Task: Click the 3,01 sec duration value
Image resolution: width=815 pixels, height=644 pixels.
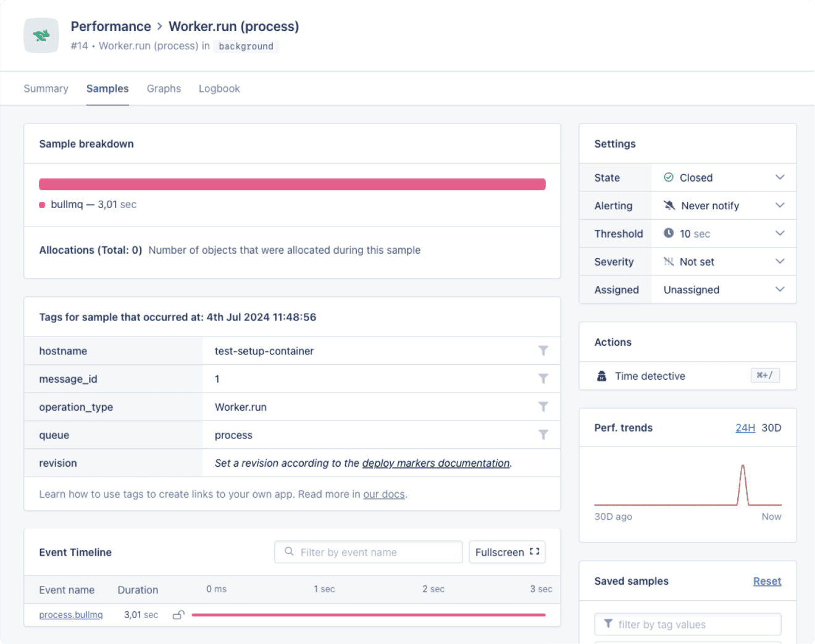Action: [141, 615]
